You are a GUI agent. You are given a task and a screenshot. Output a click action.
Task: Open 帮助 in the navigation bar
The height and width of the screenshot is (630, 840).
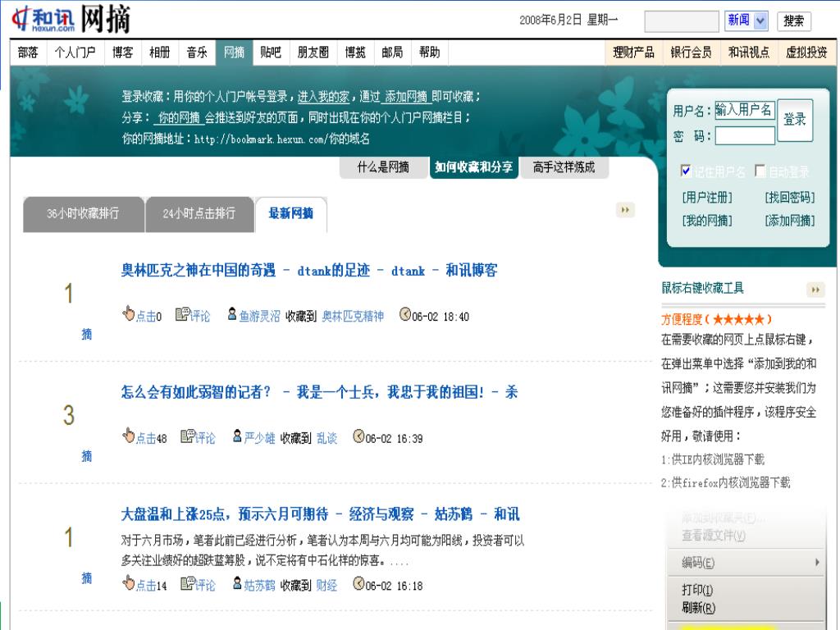pyautogui.click(x=429, y=52)
